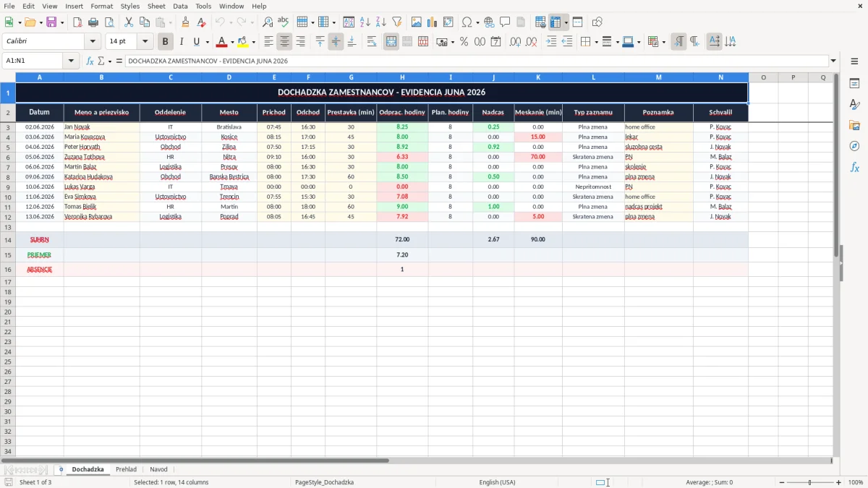Click the Sort Ascending icon
The width and height of the screenshot is (868, 488).
(365, 22)
